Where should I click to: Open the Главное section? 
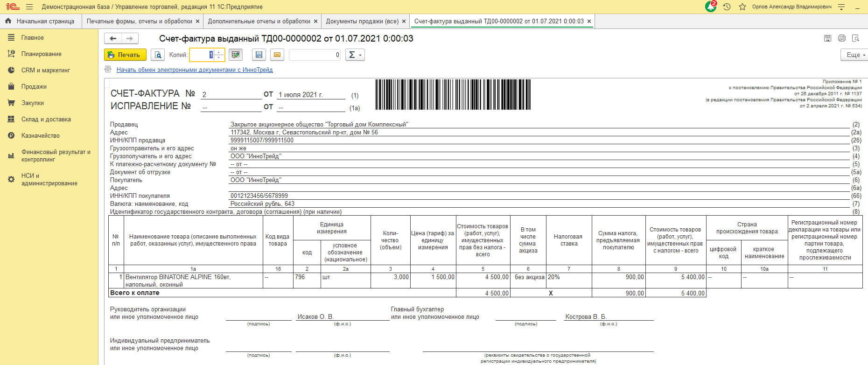point(49,37)
